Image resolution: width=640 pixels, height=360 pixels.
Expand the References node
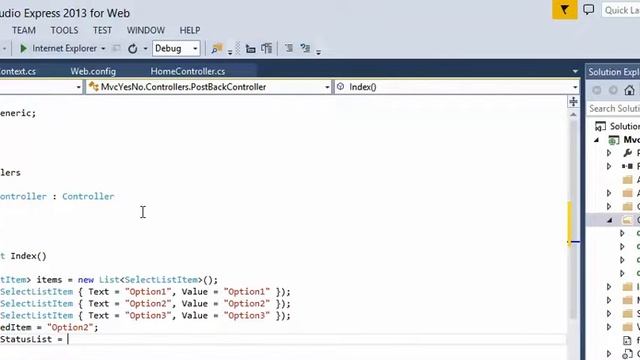click(x=609, y=167)
